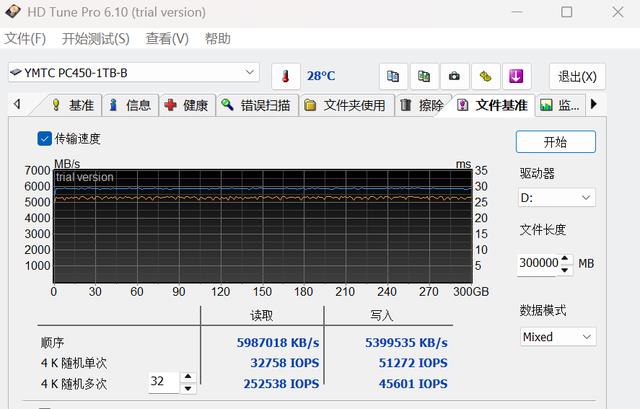Uncheck the 传输速度 checkbox
The image size is (640, 409).
(44, 139)
